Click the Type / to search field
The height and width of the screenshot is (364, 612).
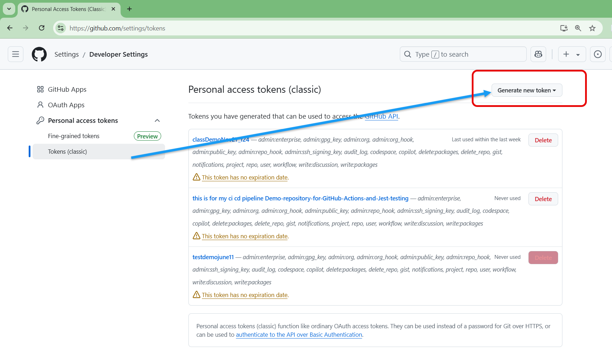coord(463,54)
